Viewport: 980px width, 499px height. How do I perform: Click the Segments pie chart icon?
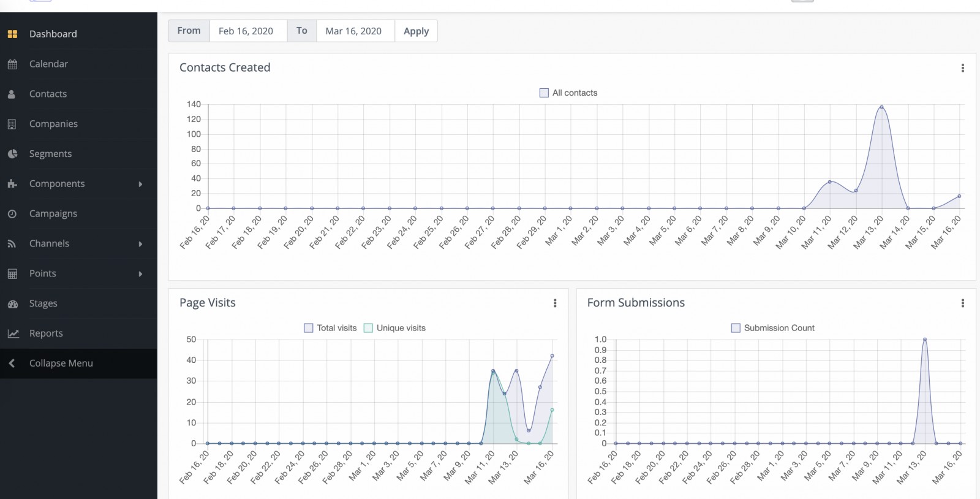coord(12,154)
